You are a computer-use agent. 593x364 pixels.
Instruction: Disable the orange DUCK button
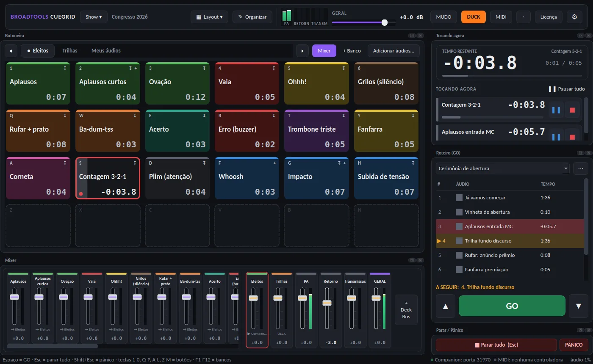[x=474, y=17]
